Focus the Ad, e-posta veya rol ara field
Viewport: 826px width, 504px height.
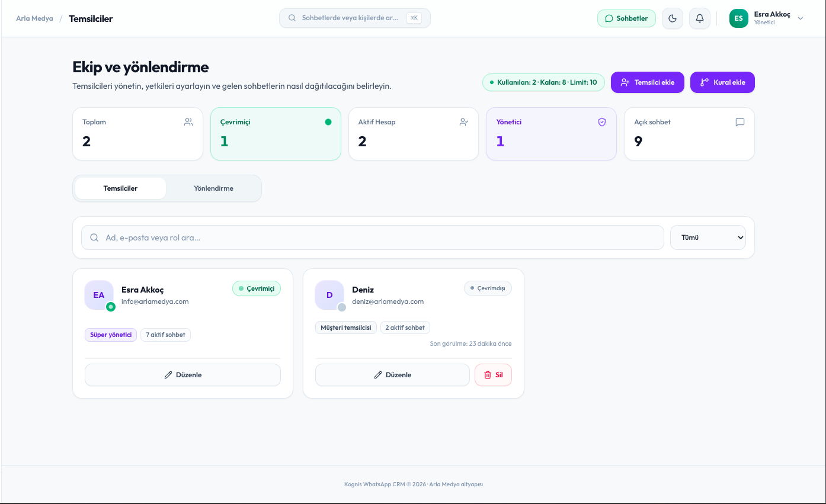373,237
